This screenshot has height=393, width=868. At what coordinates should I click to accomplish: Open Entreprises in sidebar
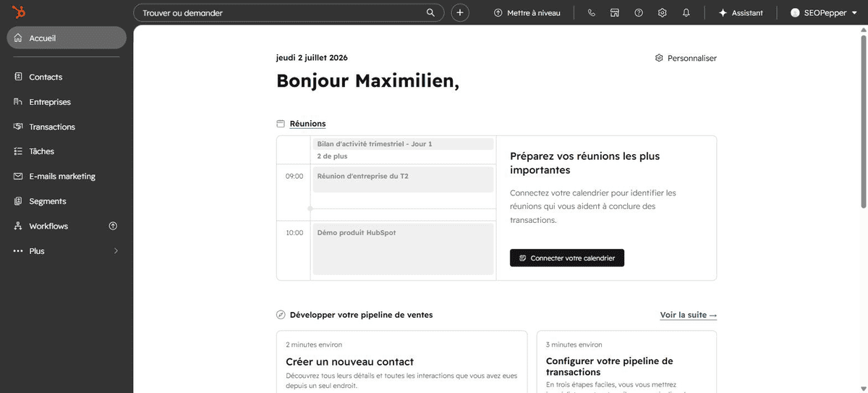pos(67,102)
